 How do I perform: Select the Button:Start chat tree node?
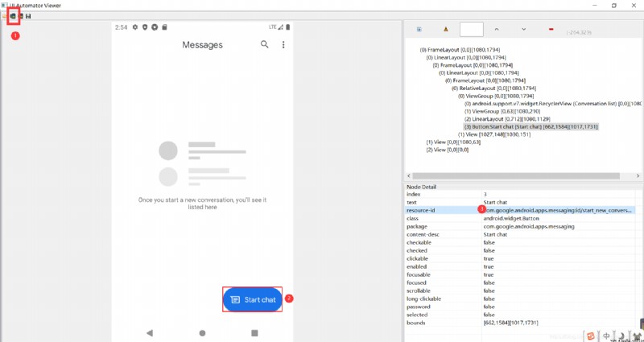point(530,127)
